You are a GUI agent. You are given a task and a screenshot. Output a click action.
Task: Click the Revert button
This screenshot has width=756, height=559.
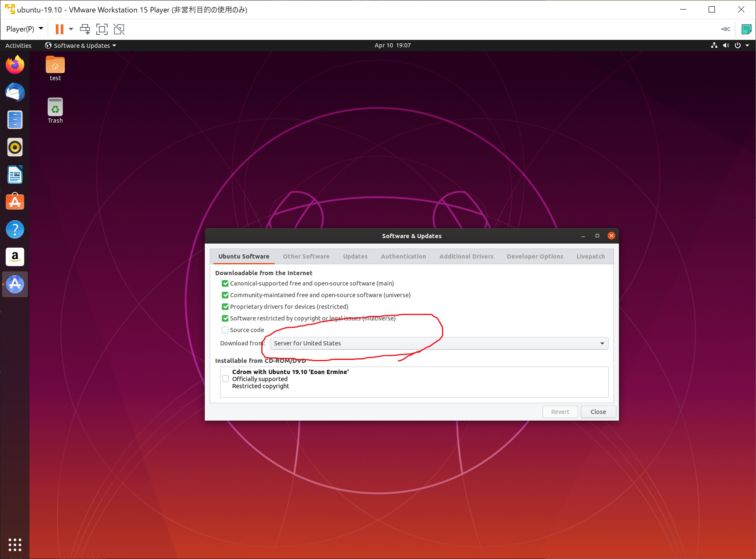(560, 412)
